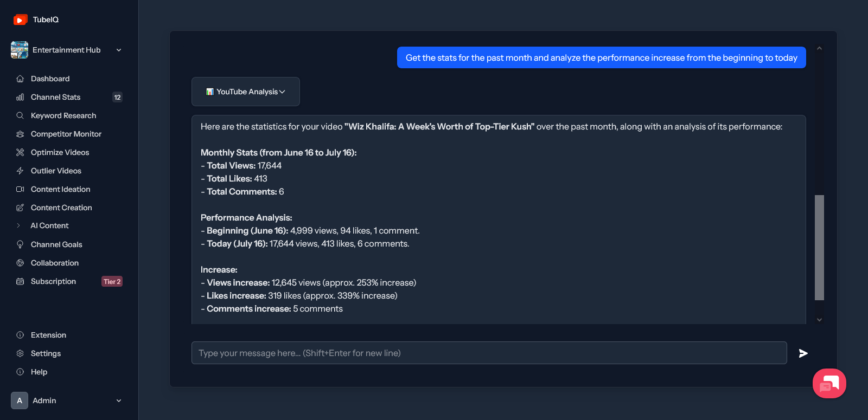Screen dimensions: 868x420
Task: Click the "Total Comments: 6" line
Action: pos(242,192)
